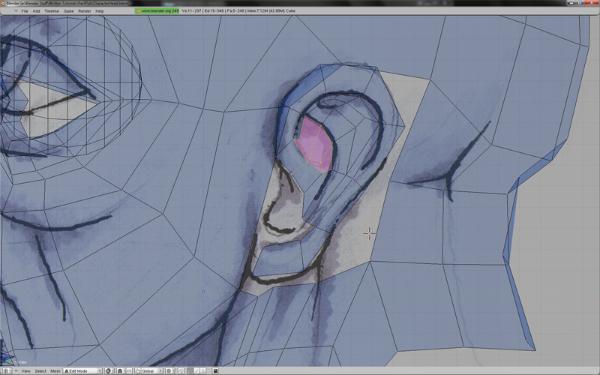600x375 pixels.
Task: Click the green www.blender.org link
Action: tap(157, 11)
